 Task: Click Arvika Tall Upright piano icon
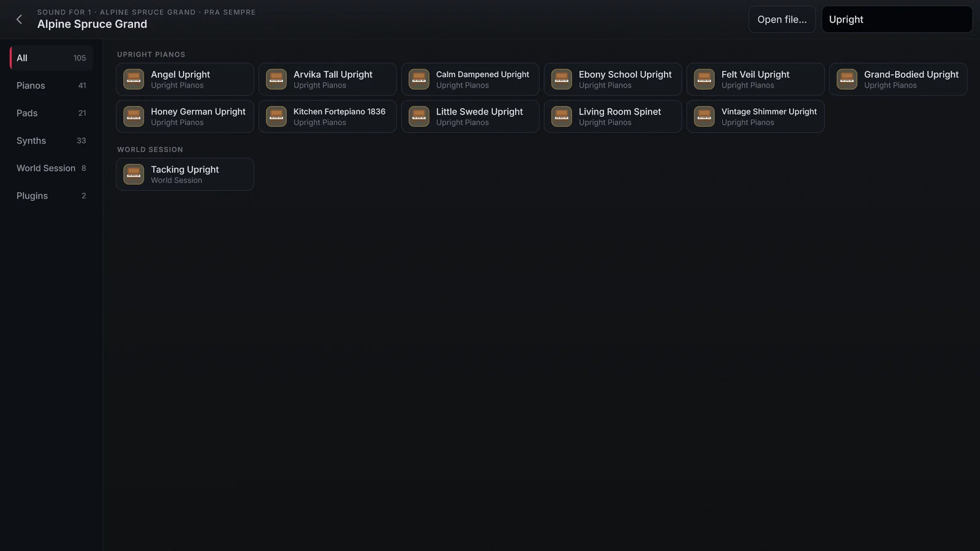coord(276,79)
